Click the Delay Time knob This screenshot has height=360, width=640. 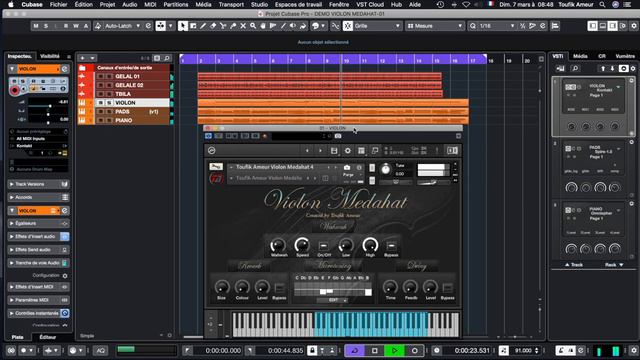pyautogui.click(x=390, y=287)
